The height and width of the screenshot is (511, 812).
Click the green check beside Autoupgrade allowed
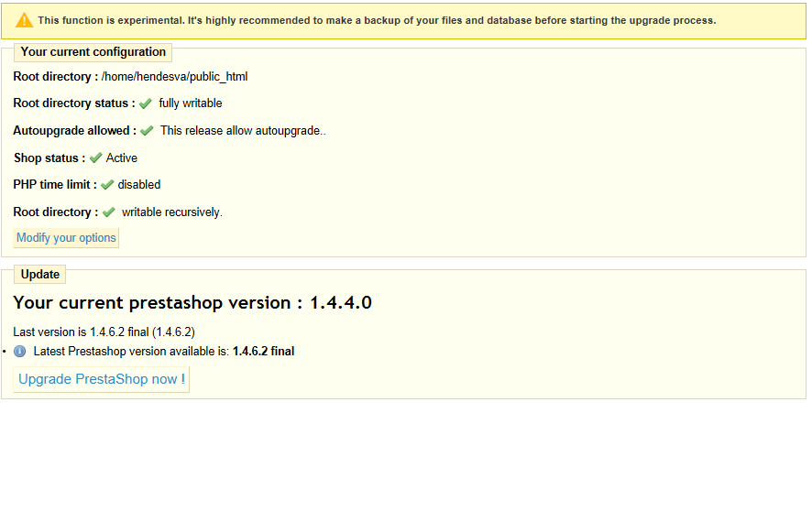[x=147, y=130]
